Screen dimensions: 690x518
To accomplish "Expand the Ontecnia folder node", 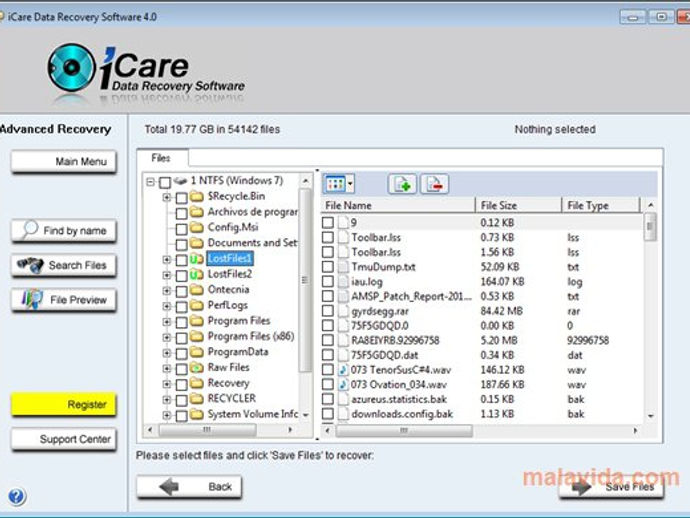I will pyautogui.click(x=166, y=290).
